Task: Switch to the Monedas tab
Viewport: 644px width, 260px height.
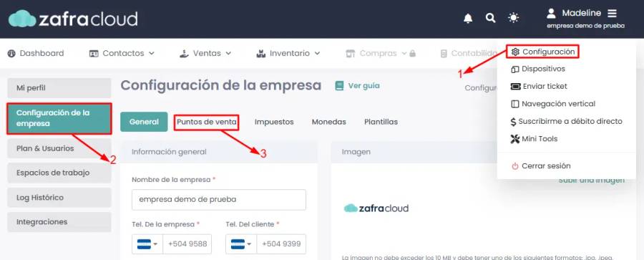Action: [x=329, y=122]
